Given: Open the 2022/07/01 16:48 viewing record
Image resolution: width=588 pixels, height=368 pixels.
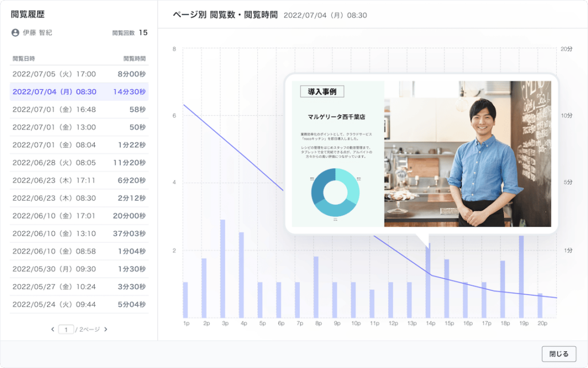Looking at the screenshot, I should [79, 109].
